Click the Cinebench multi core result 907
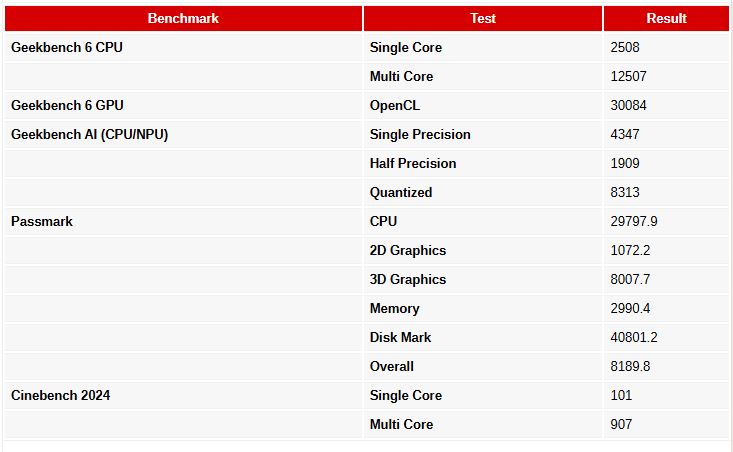The width and height of the screenshot is (733, 452). (x=621, y=424)
